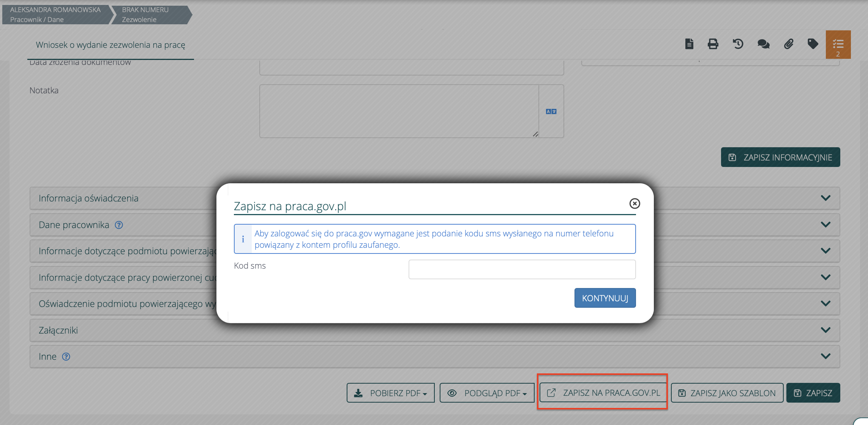The width and height of the screenshot is (868, 425).
Task: Open the document icon in the toolbar
Action: tap(689, 44)
